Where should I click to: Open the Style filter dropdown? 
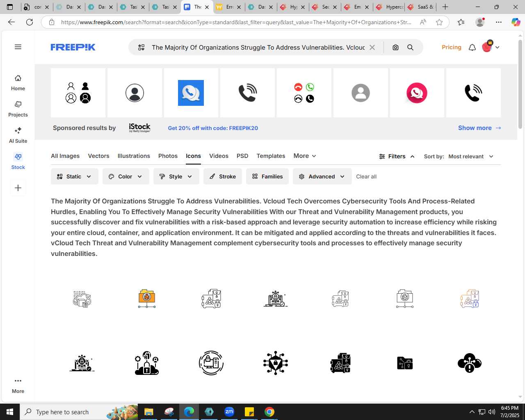pyautogui.click(x=176, y=176)
